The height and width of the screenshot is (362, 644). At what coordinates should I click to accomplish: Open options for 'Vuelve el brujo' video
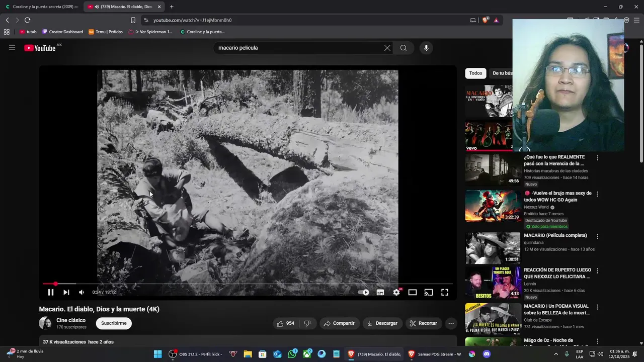(597, 194)
